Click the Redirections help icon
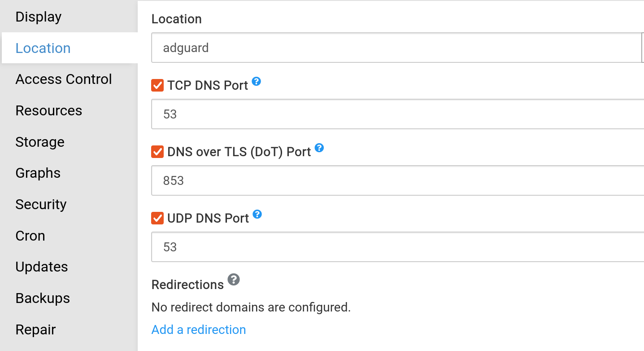 coord(234,280)
